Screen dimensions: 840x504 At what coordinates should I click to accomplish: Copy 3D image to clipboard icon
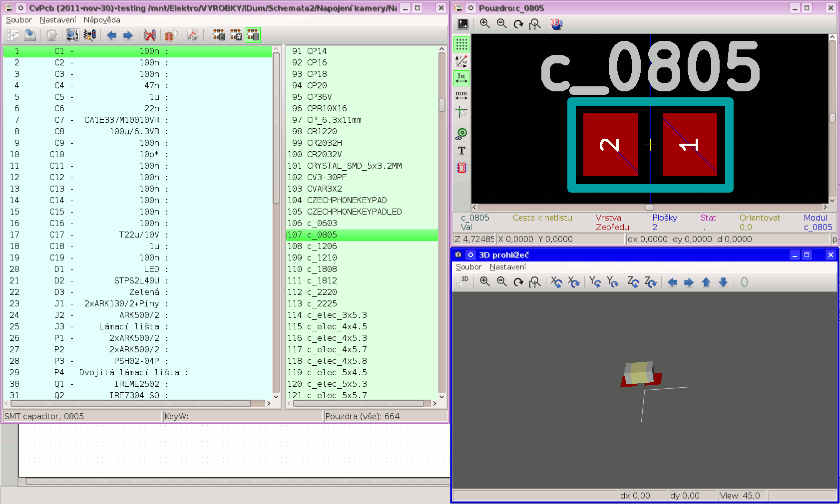[463, 282]
